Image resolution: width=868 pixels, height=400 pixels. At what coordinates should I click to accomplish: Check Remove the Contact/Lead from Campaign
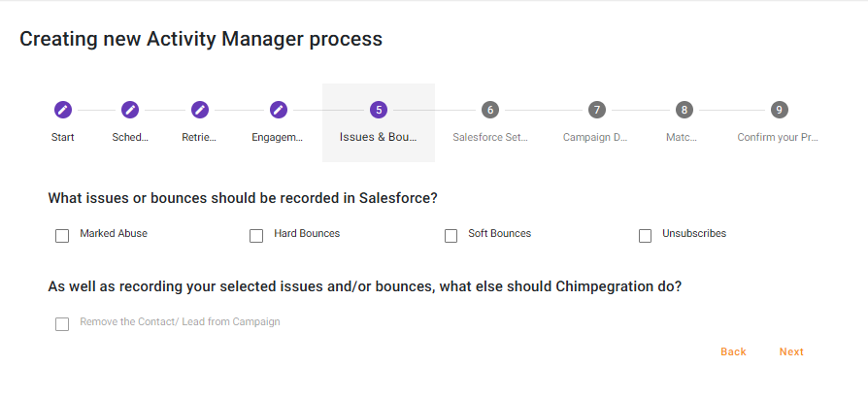click(62, 323)
